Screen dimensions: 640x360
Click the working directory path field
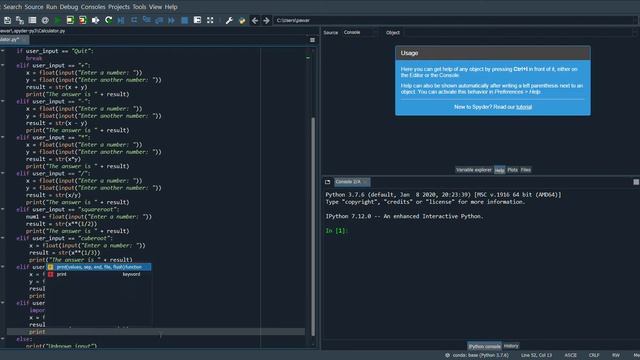pyautogui.click(x=454, y=20)
